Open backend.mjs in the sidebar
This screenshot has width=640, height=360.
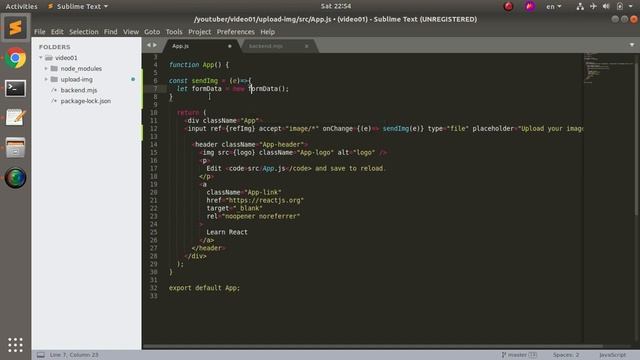(x=79, y=90)
